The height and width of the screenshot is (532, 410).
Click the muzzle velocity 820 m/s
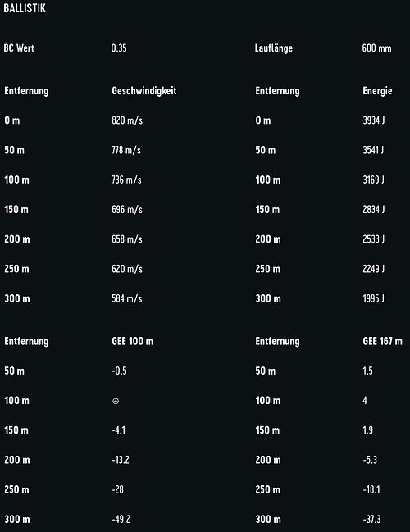pos(127,120)
